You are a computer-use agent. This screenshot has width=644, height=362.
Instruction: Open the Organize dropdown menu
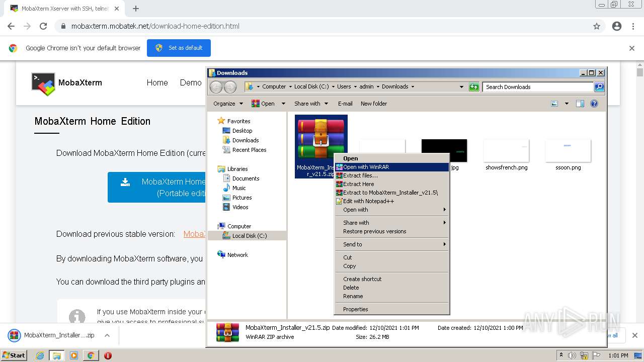tap(228, 104)
